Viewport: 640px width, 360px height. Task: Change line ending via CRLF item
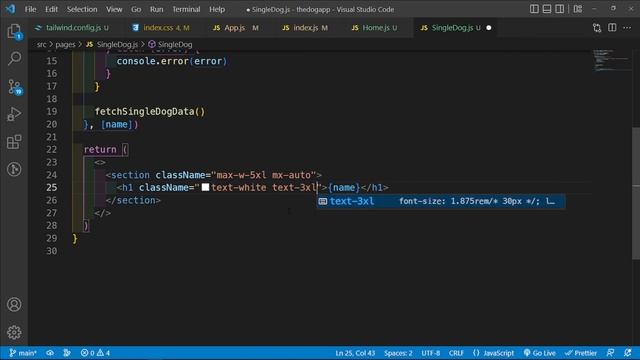click(x=456, y=353)
